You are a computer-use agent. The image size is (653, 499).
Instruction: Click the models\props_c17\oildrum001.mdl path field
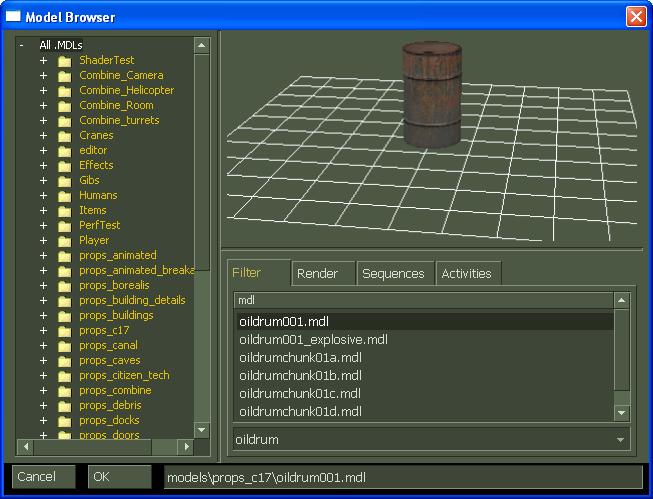[404, 477]
